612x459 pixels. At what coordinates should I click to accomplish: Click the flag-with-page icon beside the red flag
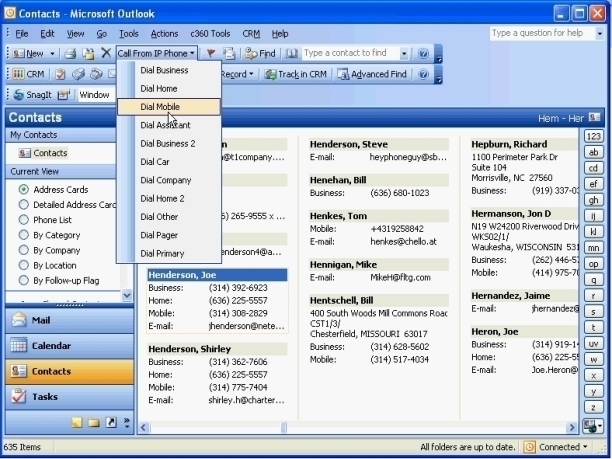tap(229, 53)
